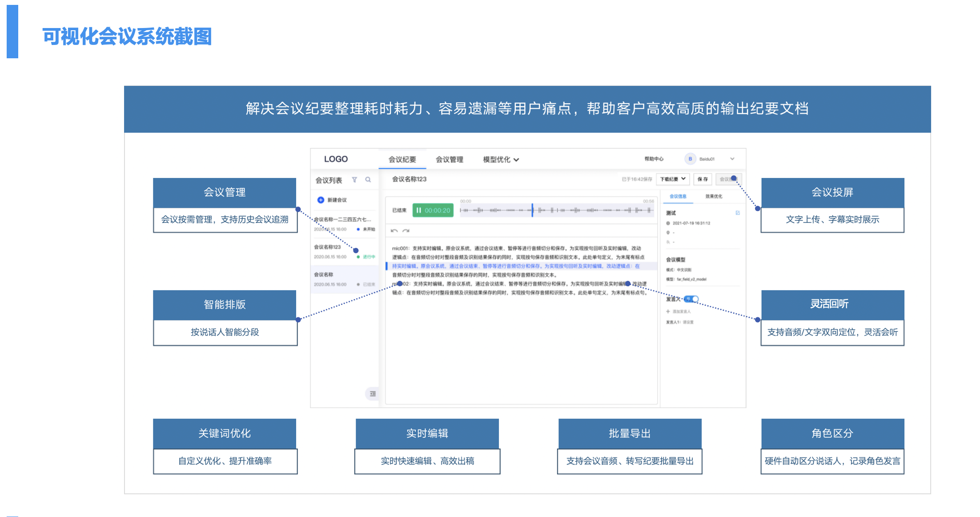The width and height of the screenshot is (980, 517).
Task: Click the meeting list search icon
Action: [x=368, y=180]
